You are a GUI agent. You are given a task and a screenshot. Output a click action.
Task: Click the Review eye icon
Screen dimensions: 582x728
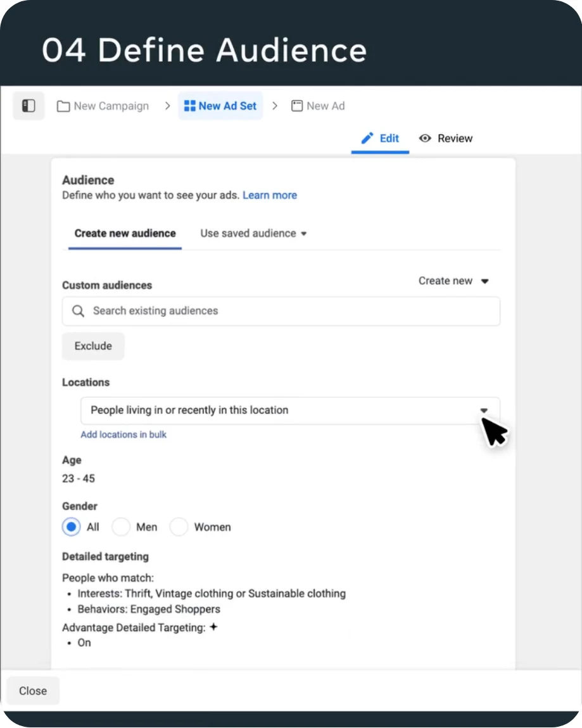(x=425, y=138)
